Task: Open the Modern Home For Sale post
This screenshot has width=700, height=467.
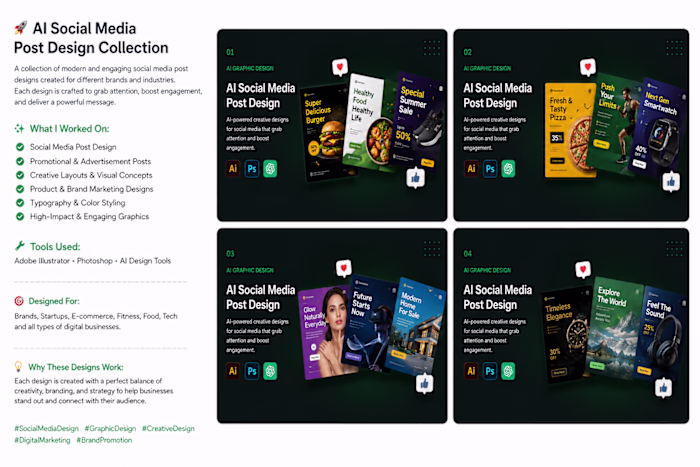Action: point(415,326)
